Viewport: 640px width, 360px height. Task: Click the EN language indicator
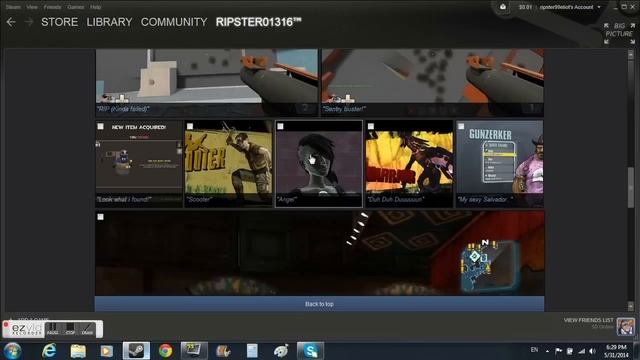[x=534, y=350]
